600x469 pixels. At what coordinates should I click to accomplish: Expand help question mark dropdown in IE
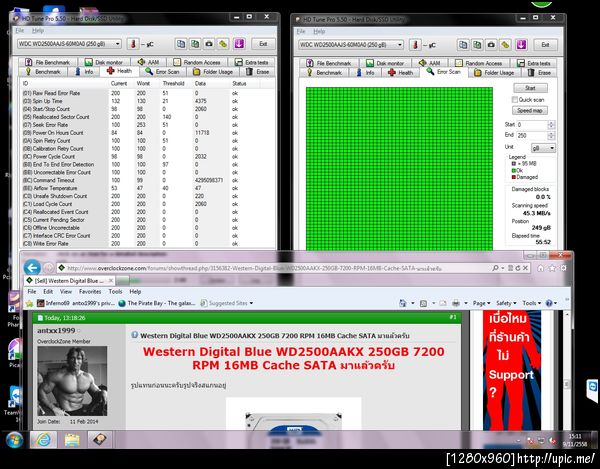551,303
